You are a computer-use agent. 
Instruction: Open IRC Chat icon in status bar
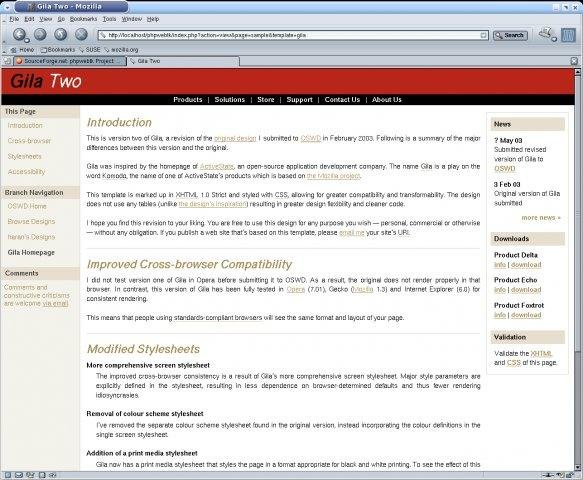53,475
